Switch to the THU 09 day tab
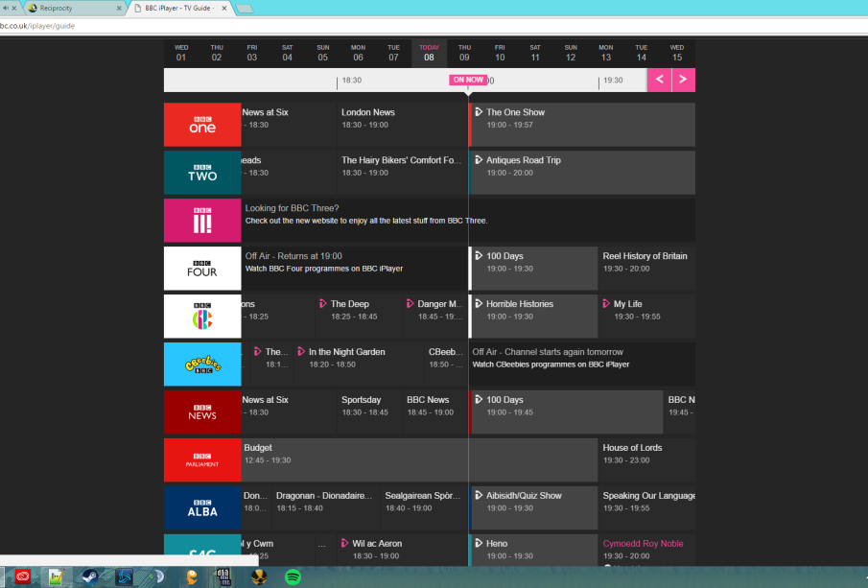868x588 pixels. pyautogui.click(x=464, y=53)
